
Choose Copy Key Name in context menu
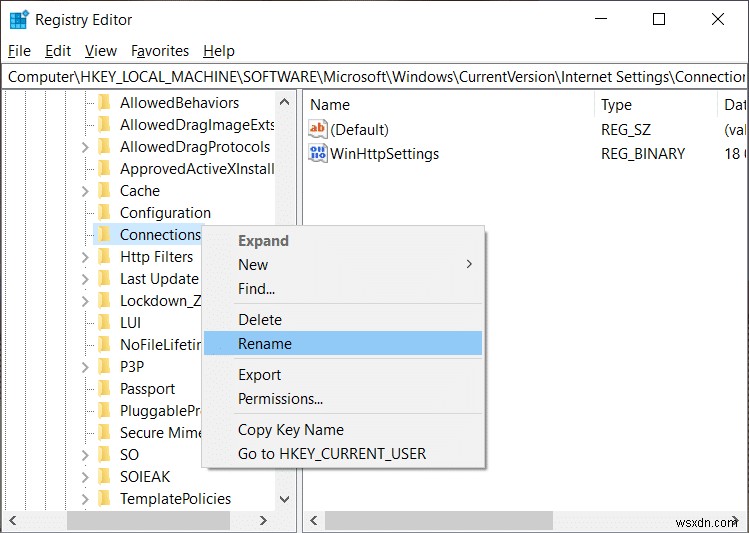[x=343, y=429]
